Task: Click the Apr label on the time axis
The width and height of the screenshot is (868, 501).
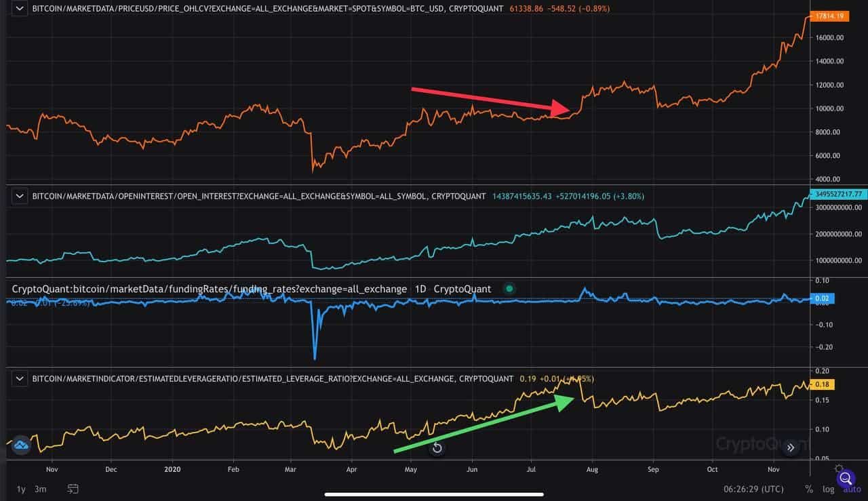Action: [x=351, y=468]
